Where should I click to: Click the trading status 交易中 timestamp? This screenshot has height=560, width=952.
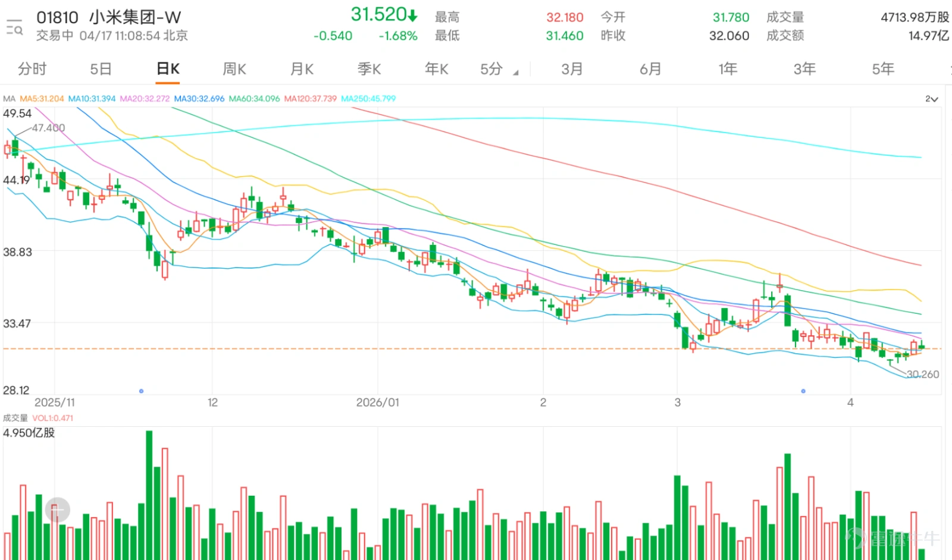(112, 36)
